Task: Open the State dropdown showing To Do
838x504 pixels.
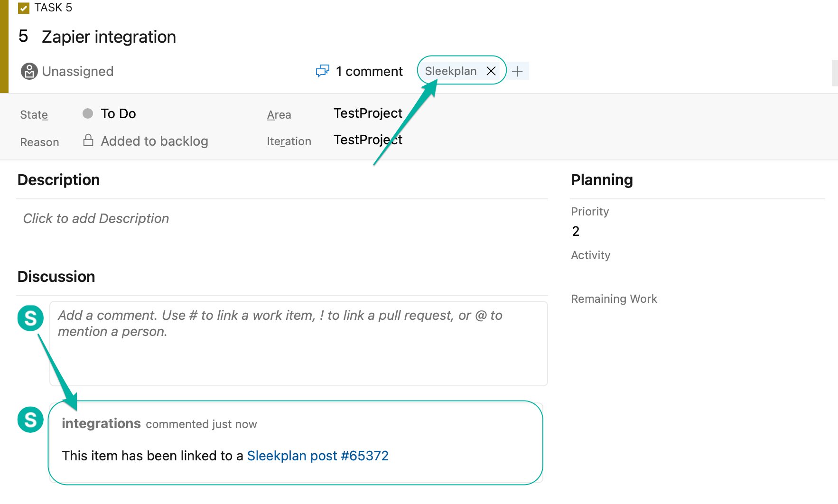Action: 118,114
